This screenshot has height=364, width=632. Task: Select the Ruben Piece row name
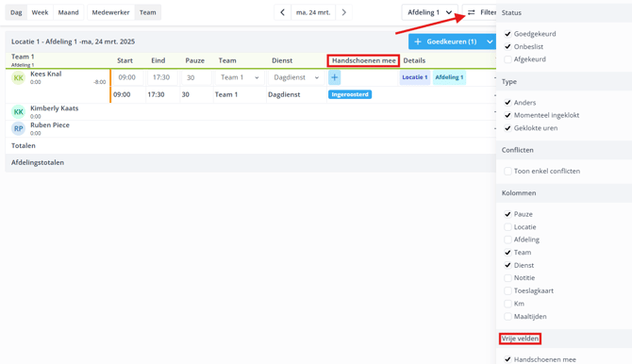[50, 125]
